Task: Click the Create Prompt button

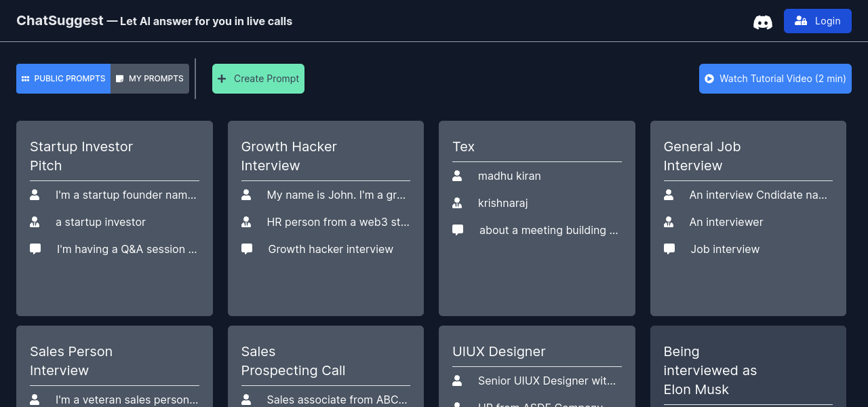Action: [x=258, y=79]
